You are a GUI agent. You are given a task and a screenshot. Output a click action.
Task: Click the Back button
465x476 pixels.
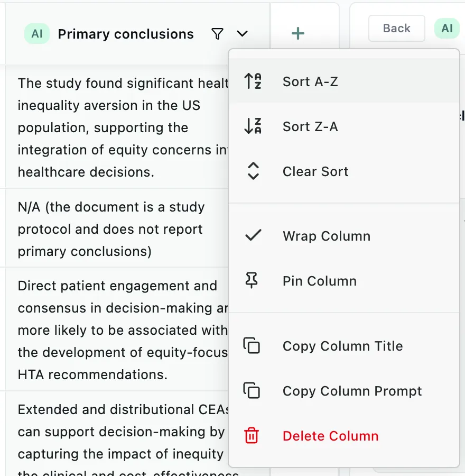coord(396,28)
